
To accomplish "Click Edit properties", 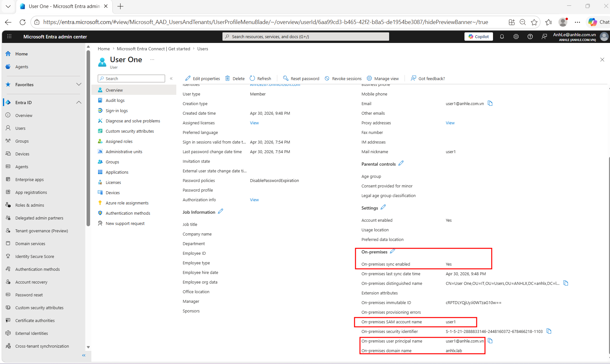I will pyautogui.click(x=203, y=79).
